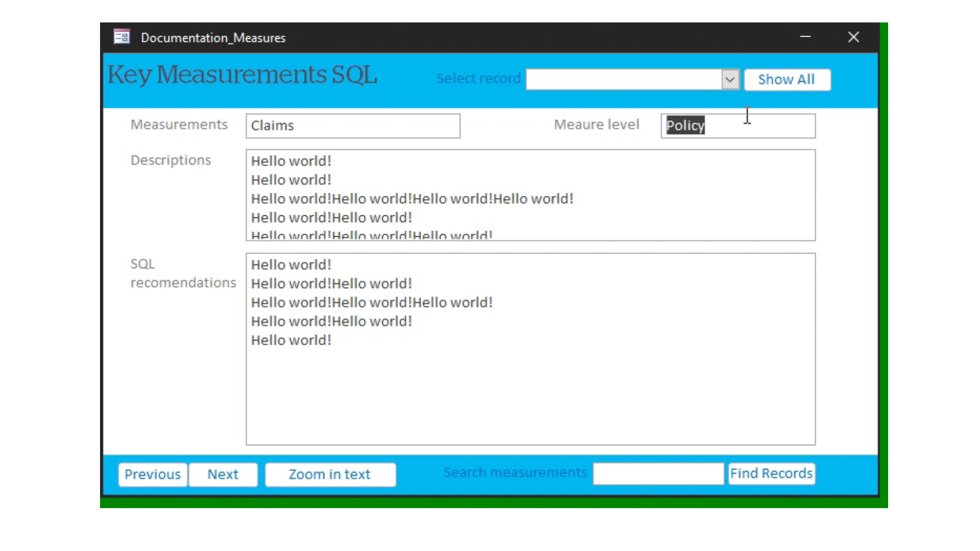Click the Key Measurements SQL heading
The height and width of the screenshot is (551, 980).
(x=242, y=76)
